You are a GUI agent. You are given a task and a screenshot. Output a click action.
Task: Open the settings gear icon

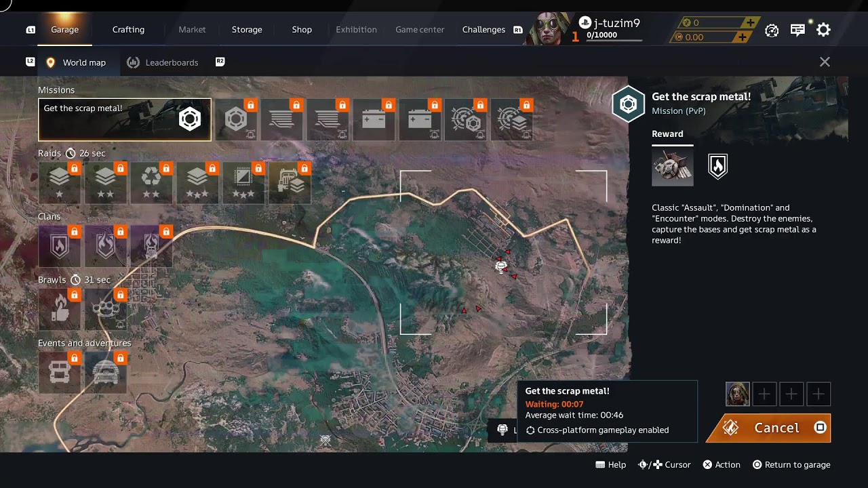pyautogui.click(x=823, y=30)
